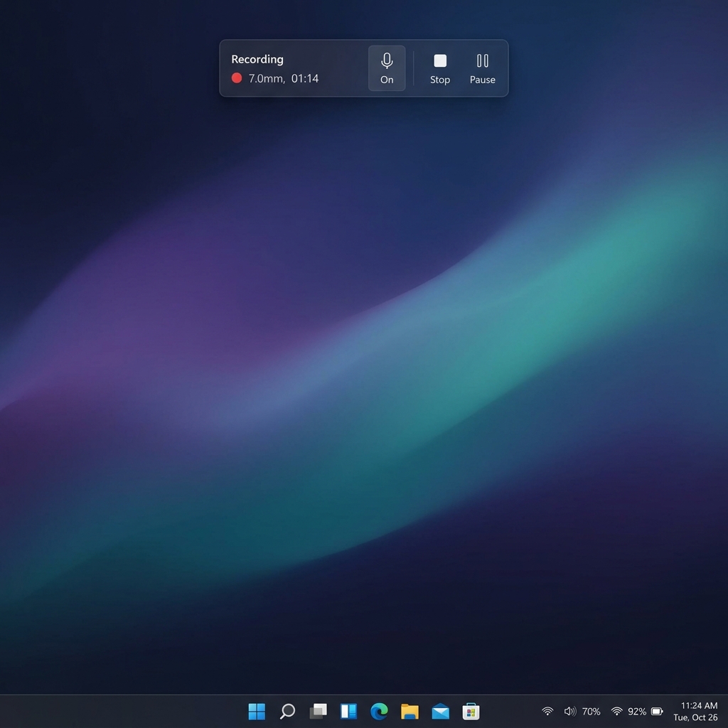Click the battery icon in tray
The height and width of the screenshot is (728, 728).
(657, 711)
